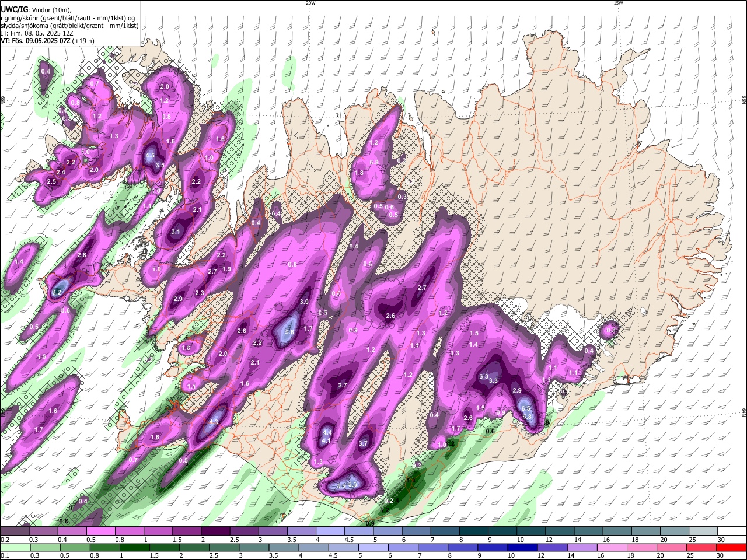Select the crimson 25 rain legend swatch
This screenshot has width=747, height=560.
coord(701,548)
